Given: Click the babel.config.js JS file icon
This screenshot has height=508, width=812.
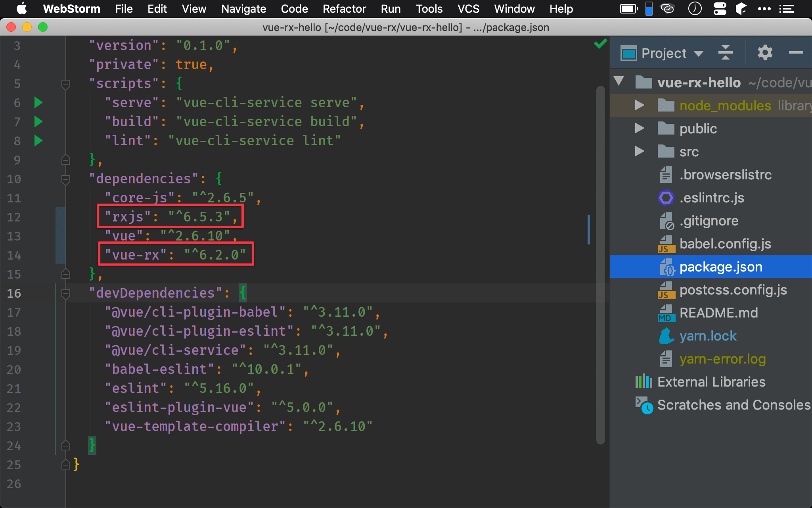Looking at the screenshot, I should 666,244.
